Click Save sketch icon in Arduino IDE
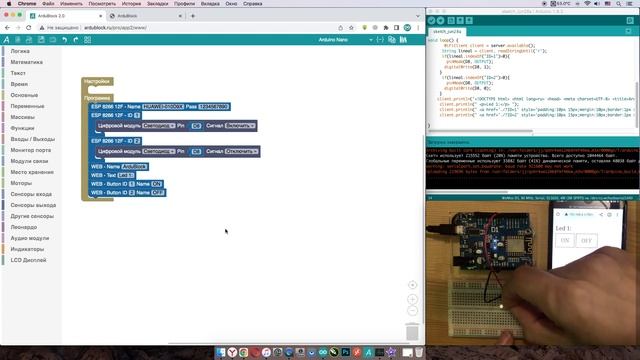 click(x=469, y=20)
